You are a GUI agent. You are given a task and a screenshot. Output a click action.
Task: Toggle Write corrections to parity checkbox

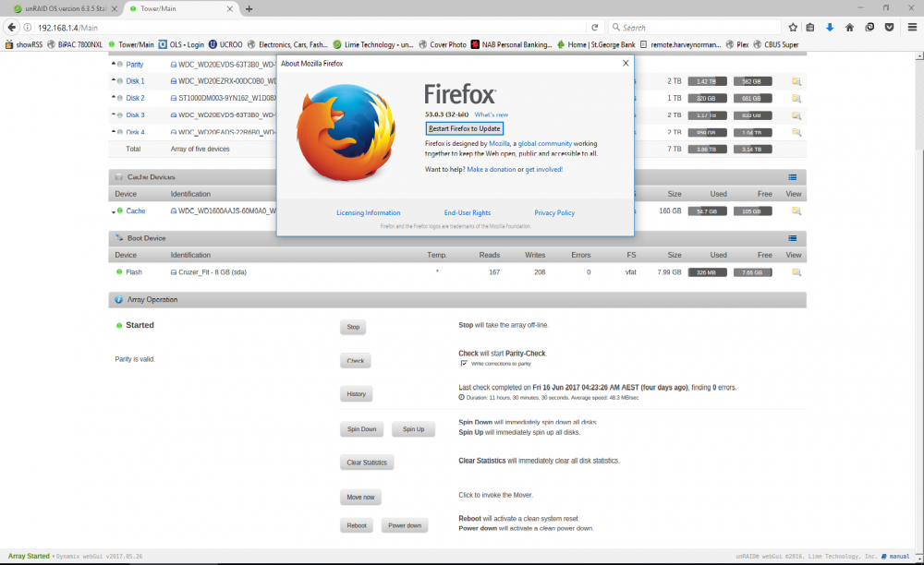(x=464, y=363)
